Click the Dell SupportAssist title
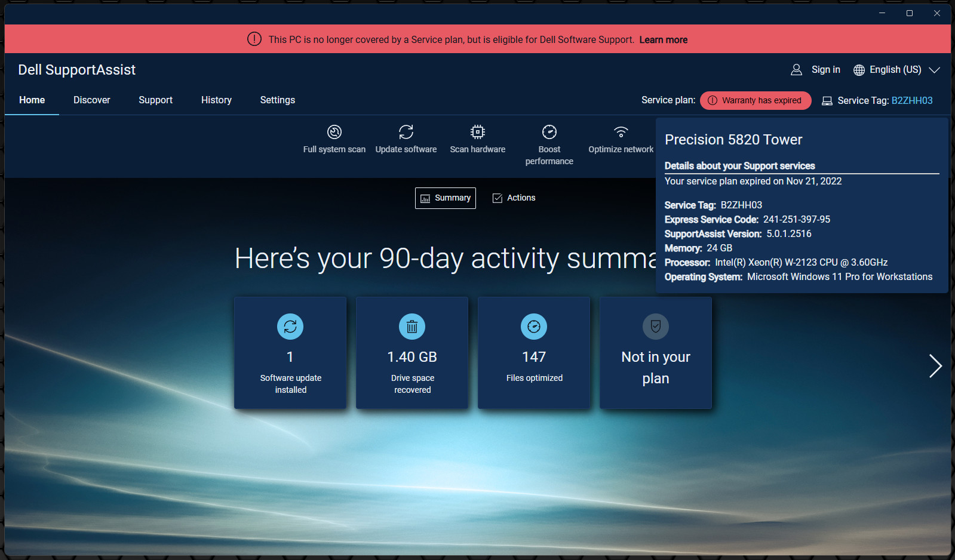The image size is (955, 560). (x=77, y=70)
